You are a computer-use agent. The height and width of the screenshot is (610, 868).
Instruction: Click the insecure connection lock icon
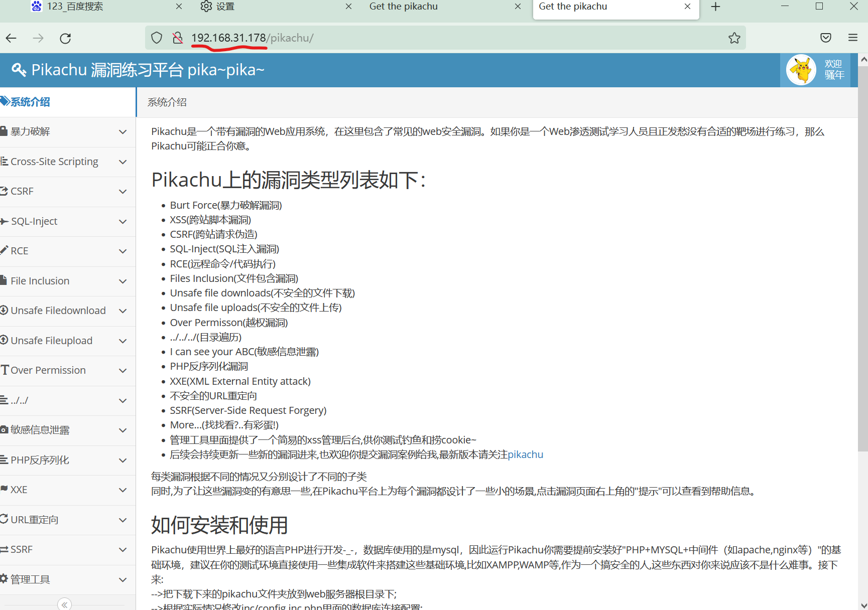178,38
